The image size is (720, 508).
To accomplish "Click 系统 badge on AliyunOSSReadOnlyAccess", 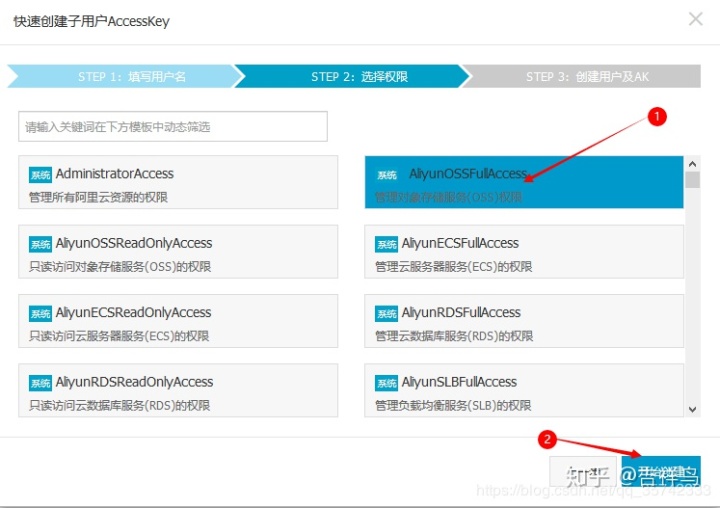I will (40, 244).
